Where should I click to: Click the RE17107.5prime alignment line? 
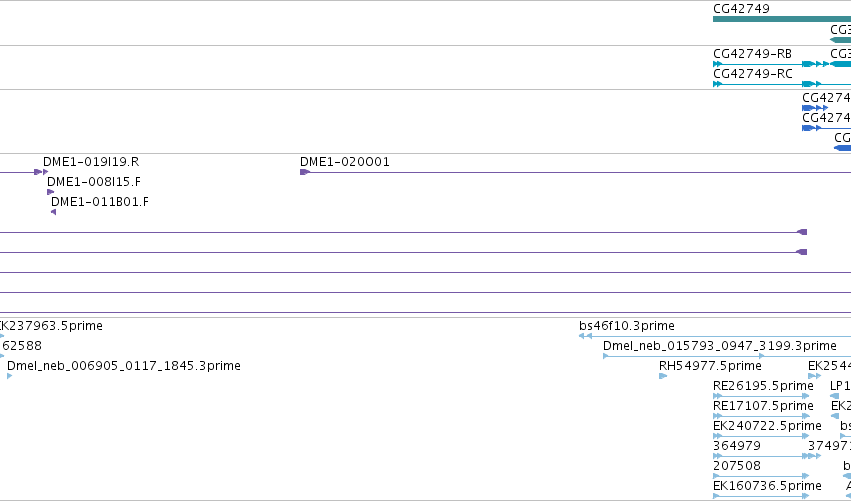[x=760, y=416]
